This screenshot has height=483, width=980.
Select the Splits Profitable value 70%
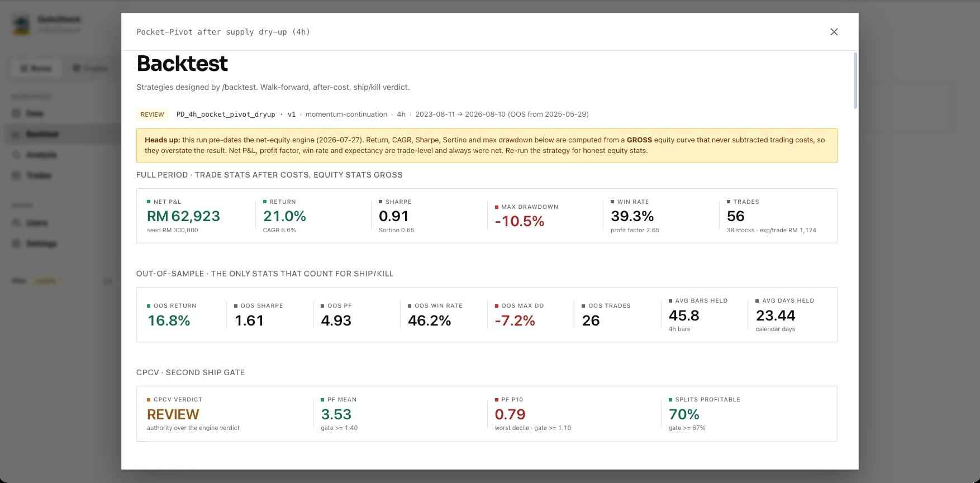pyautogui.click(x=684, y=414)
